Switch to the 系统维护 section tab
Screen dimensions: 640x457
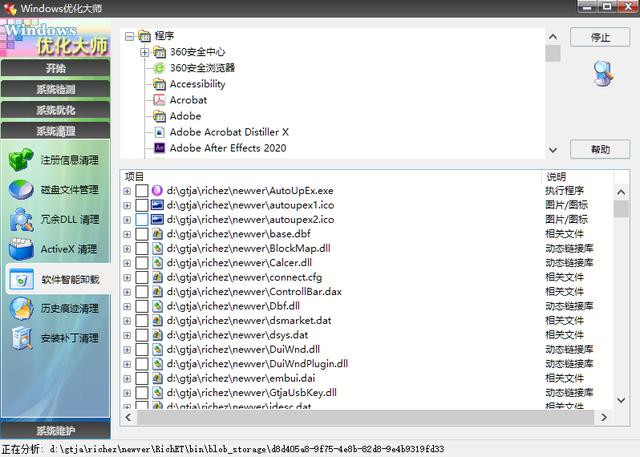[56, 430]
